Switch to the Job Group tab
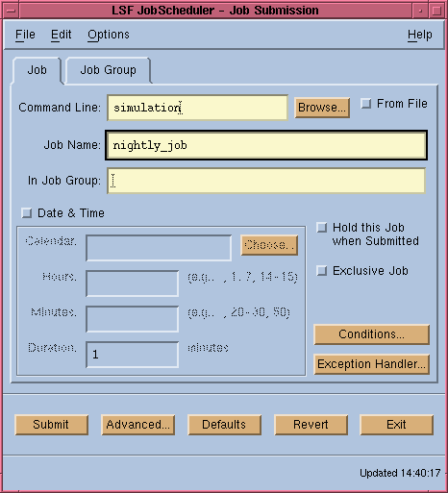448x493 pixels. [x=108, y=70]
